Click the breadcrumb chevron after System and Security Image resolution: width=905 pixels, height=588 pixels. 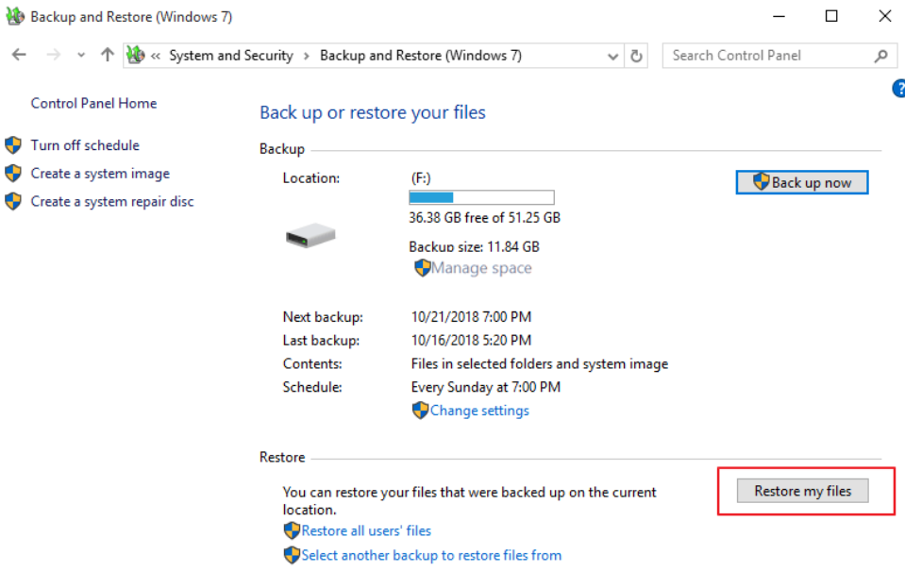point(307,56)
